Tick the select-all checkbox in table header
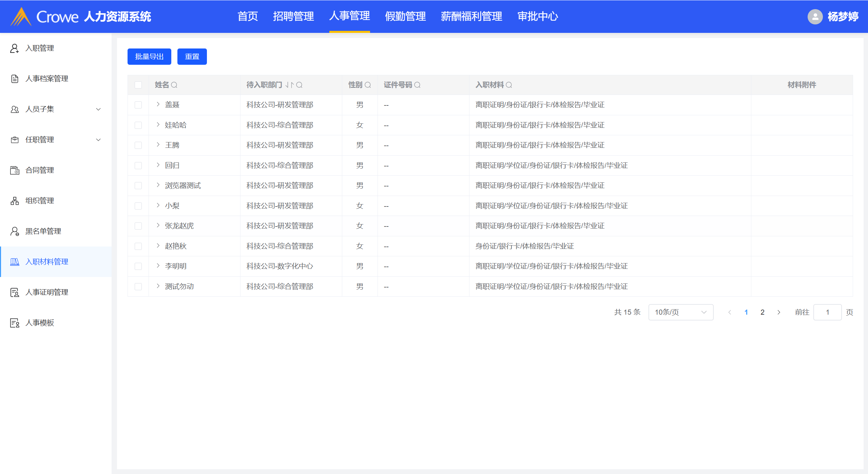 (138, 85)
